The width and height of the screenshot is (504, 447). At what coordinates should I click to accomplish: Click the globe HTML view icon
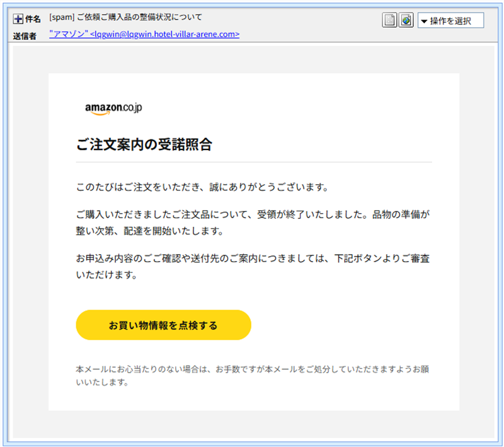coord(406,20)
